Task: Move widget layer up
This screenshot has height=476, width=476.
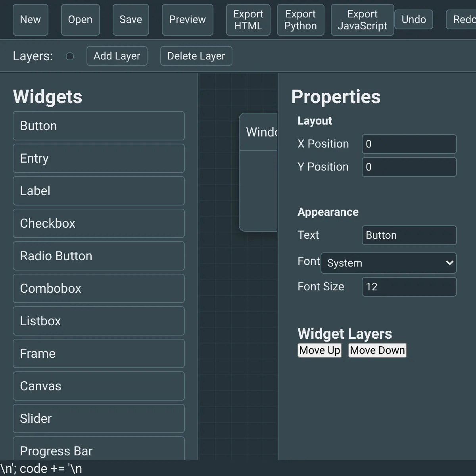Action: coord(319,350)
